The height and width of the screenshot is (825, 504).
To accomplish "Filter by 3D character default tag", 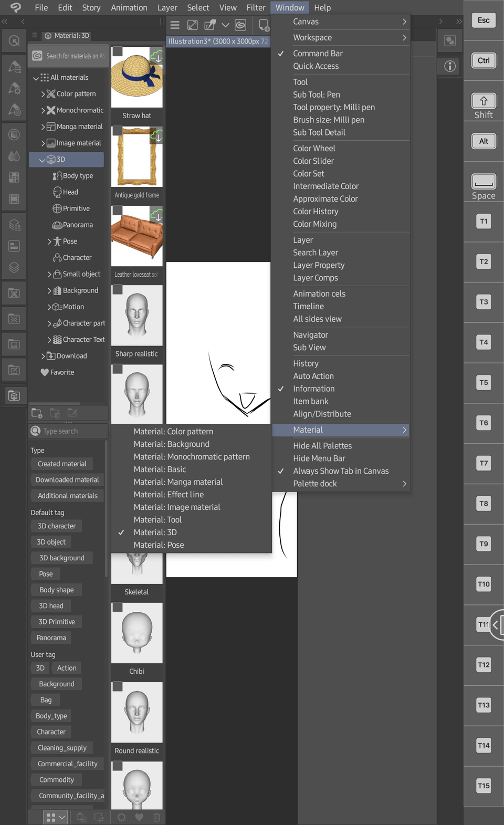I will (57, 526).
